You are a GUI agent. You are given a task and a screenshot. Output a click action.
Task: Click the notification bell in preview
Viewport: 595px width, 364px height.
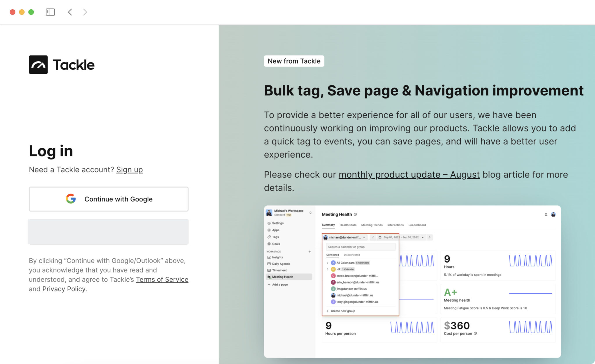pyautogui.click(x=546, y=214)
